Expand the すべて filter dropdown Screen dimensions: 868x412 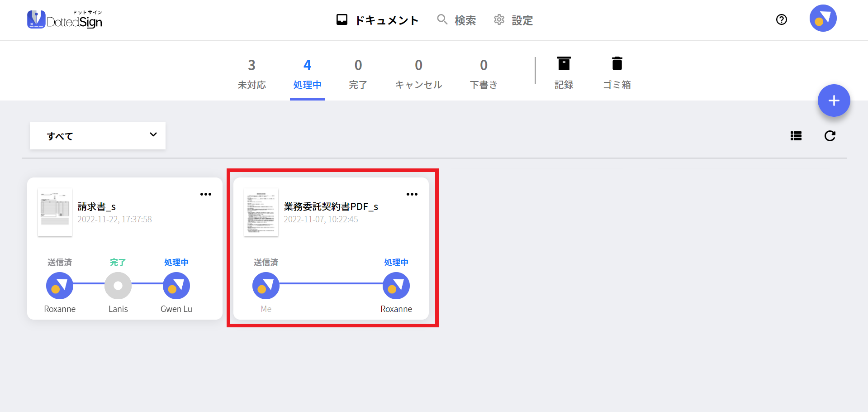(x=98, y=136)
